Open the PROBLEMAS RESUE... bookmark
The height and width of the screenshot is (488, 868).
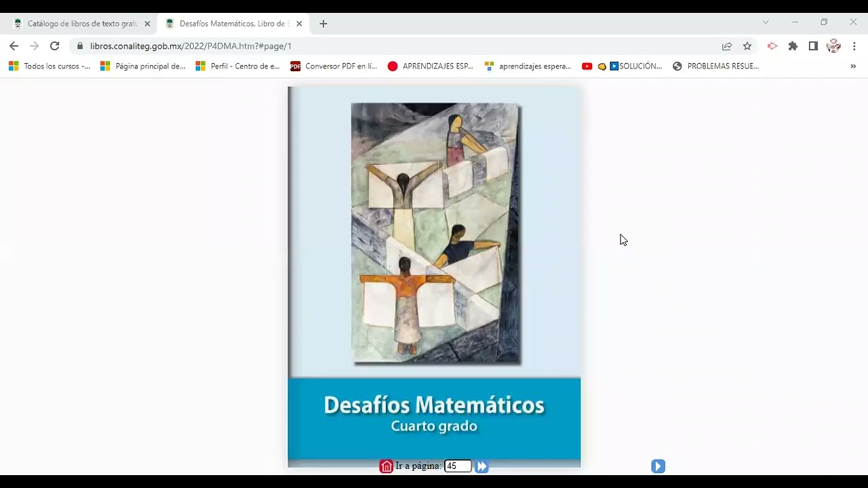(715, 66)
